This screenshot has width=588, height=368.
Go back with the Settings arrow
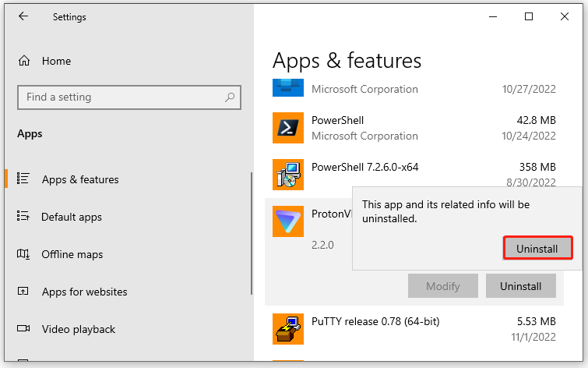tap(23, 16)
